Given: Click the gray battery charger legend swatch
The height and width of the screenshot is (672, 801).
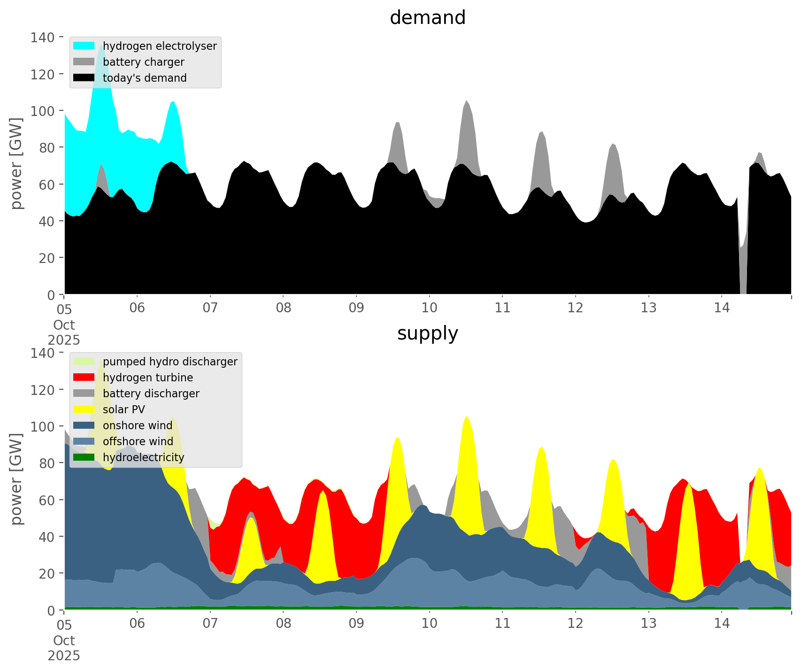Looking at the screenshot, I should (84, 62).
